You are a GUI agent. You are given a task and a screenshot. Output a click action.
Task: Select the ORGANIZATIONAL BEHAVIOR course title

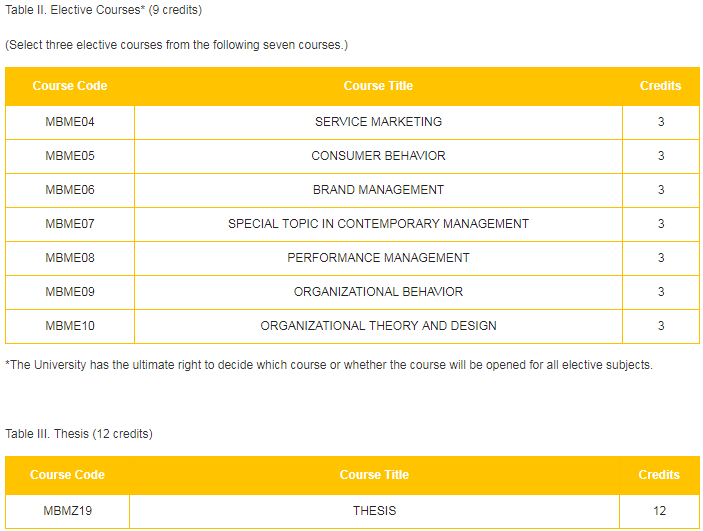(378, 292)
